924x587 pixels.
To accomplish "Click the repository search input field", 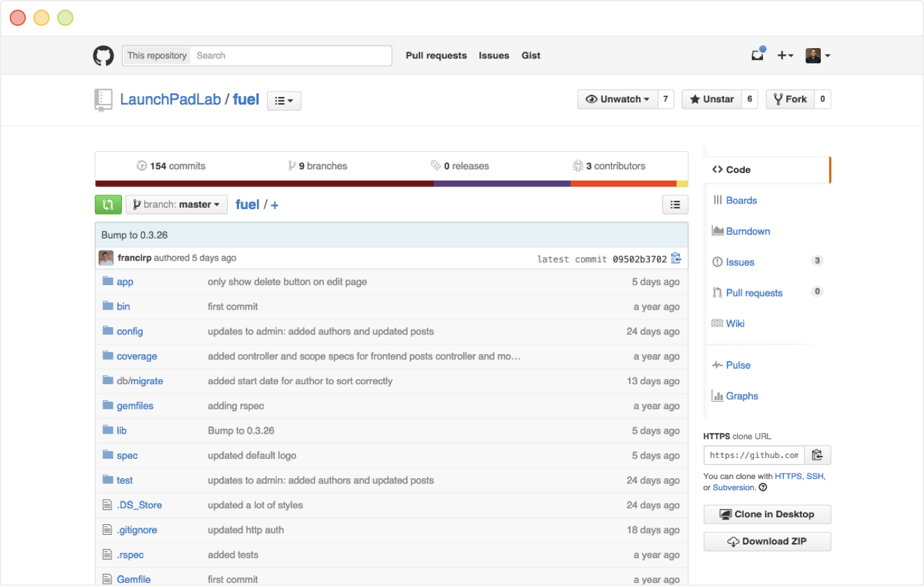I will pos(291,56).
